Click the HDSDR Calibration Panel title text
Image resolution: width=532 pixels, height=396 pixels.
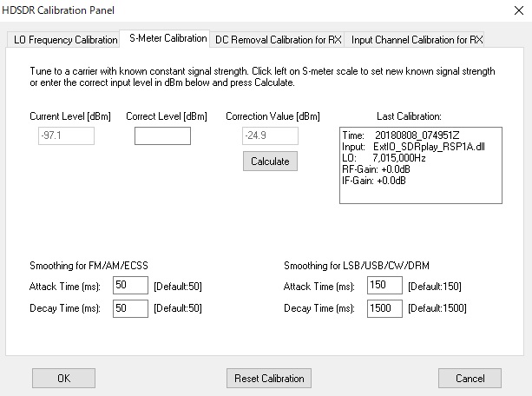[58, 10]
